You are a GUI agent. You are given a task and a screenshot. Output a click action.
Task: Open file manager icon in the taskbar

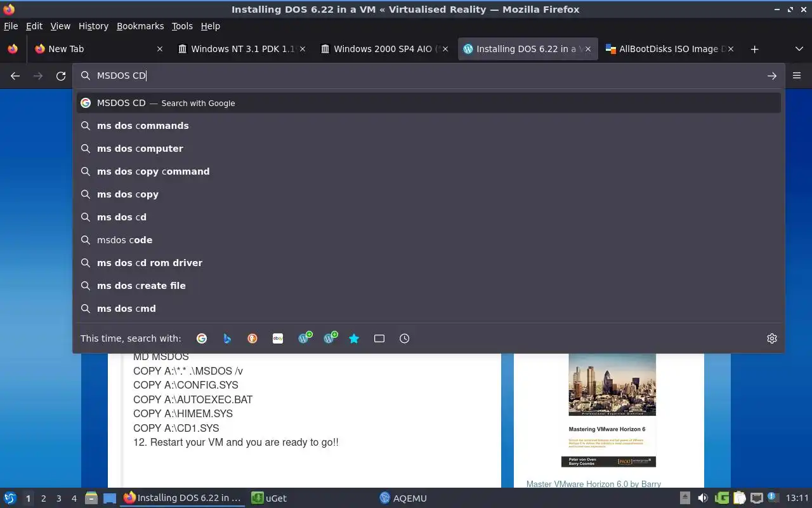pos(91,498)
